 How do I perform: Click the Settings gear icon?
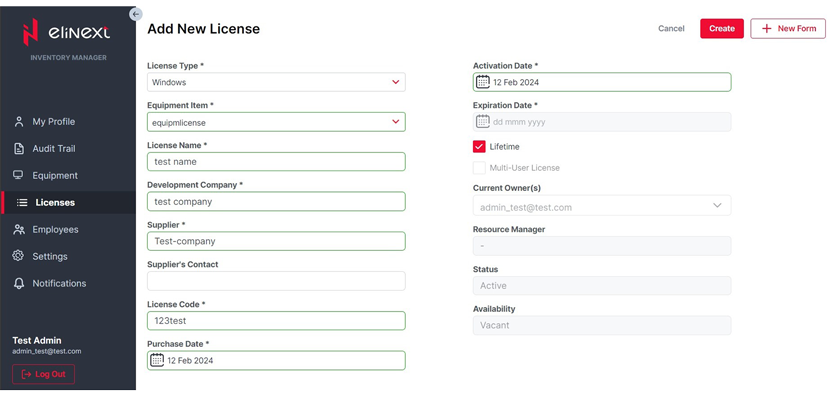click(19, 256)
